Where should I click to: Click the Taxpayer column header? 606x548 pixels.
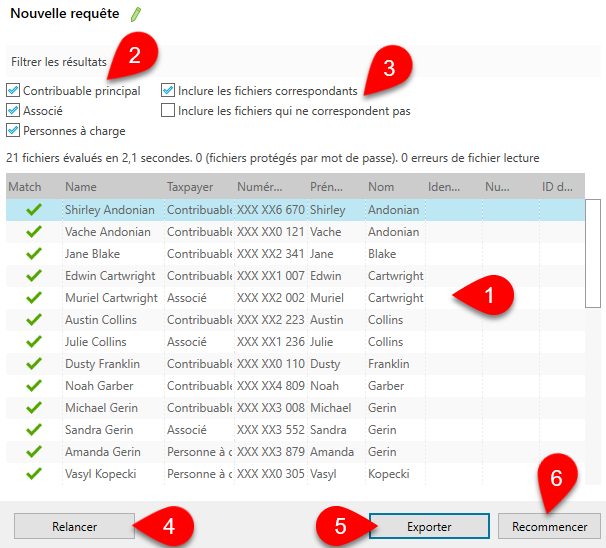point(199,187)
